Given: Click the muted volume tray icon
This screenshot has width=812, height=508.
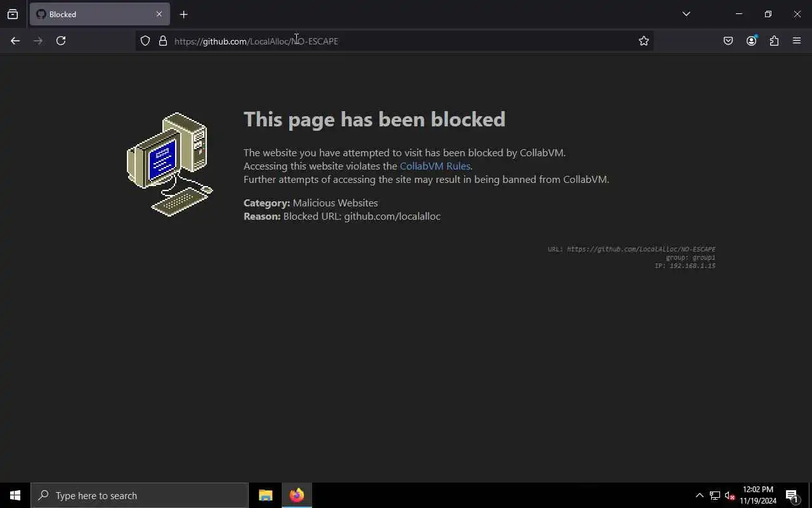Looking at the screenshot, I should (730, 495).
